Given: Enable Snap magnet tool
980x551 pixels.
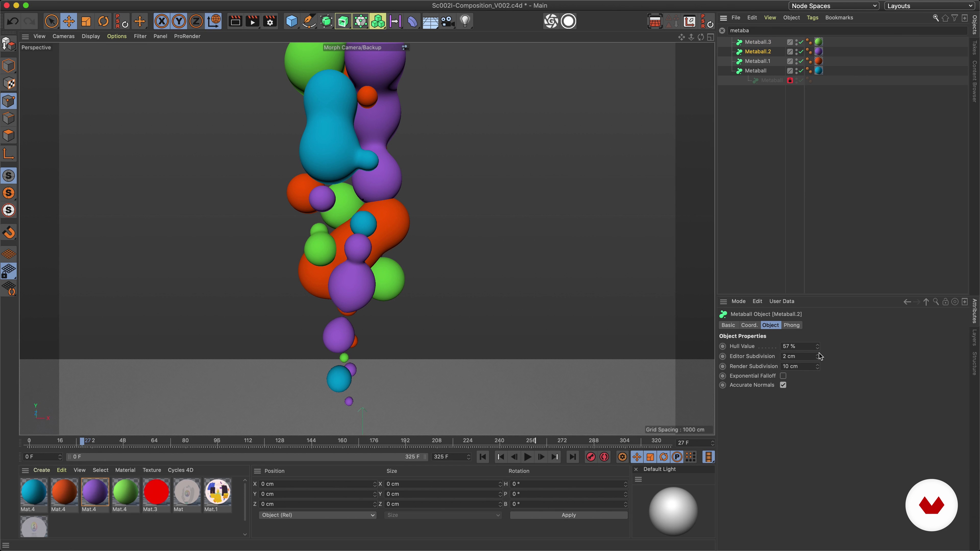Looking at the screenshot, I should click(x=9, y=233).
